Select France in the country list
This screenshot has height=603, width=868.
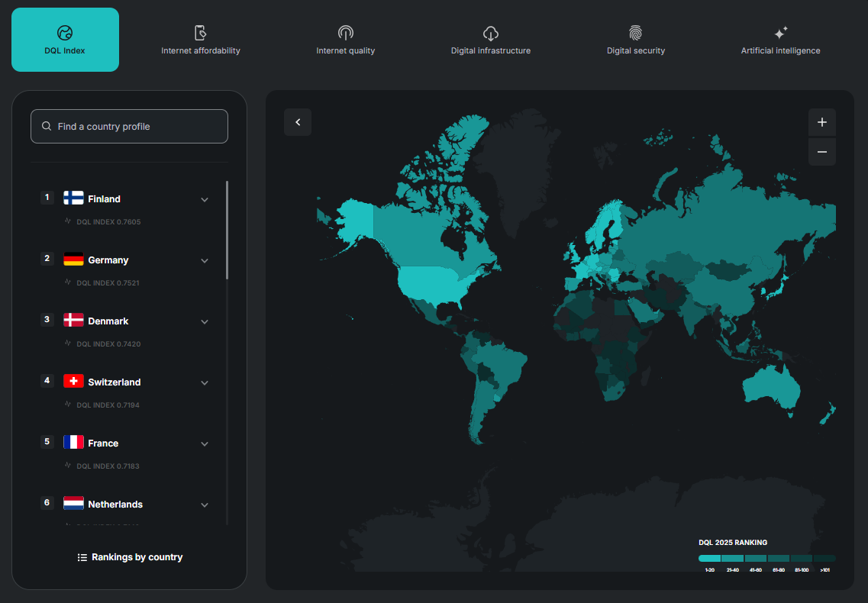(x=103, y=443)
